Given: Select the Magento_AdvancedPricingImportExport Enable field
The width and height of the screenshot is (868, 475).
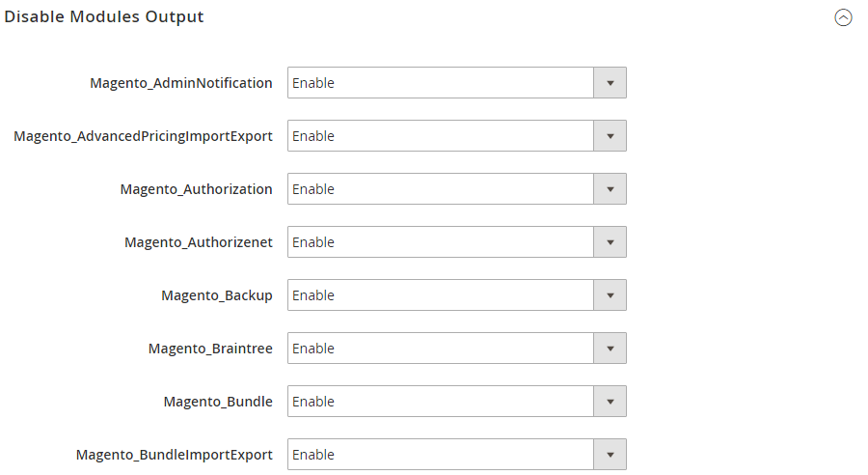Looking at the screenshot, I should pos(457,136).
